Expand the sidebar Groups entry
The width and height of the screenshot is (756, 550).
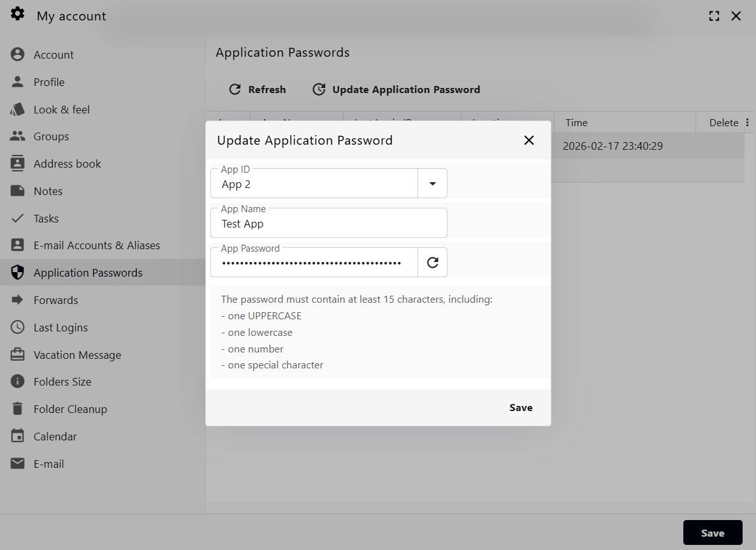pos(17,136)
